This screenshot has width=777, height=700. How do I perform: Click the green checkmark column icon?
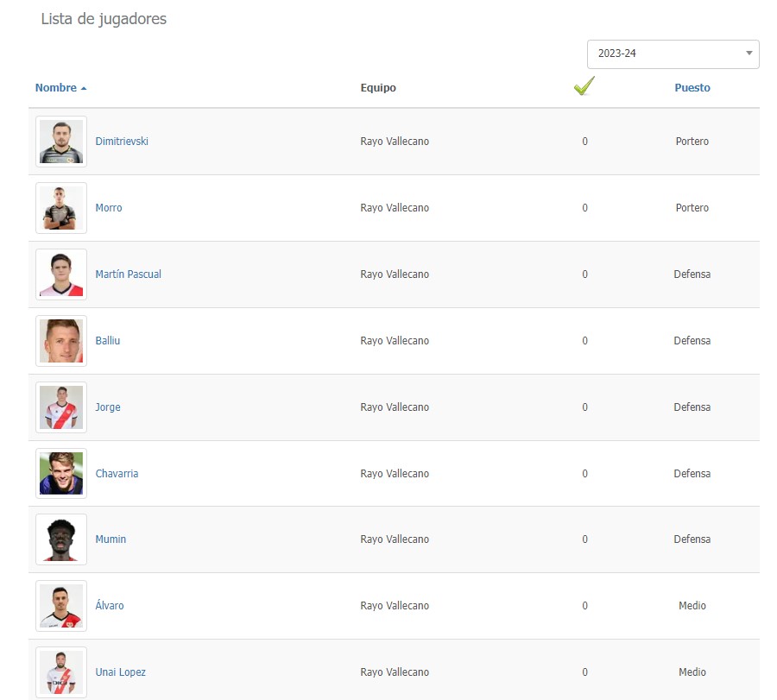coord(584,86)
